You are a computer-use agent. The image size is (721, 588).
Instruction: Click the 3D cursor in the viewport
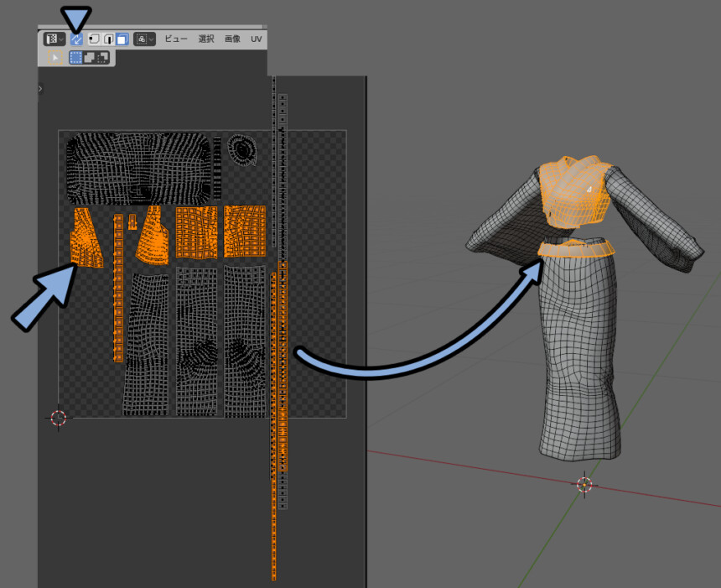584,485
